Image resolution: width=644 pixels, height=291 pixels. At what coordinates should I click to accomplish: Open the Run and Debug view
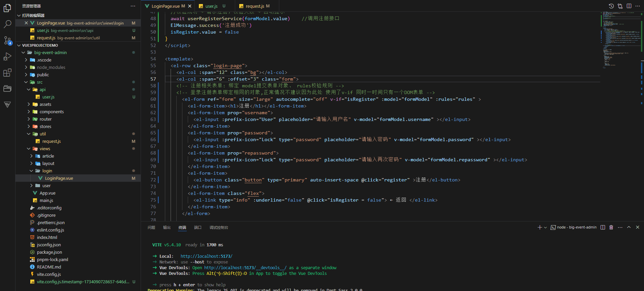coord(7,56)
